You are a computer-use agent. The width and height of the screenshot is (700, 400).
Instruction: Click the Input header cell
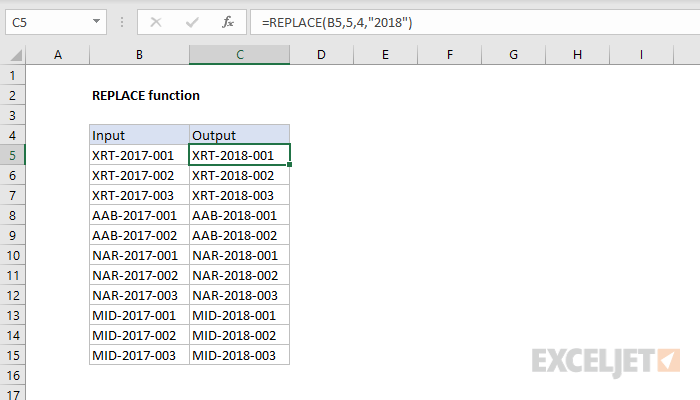point(139,135)
